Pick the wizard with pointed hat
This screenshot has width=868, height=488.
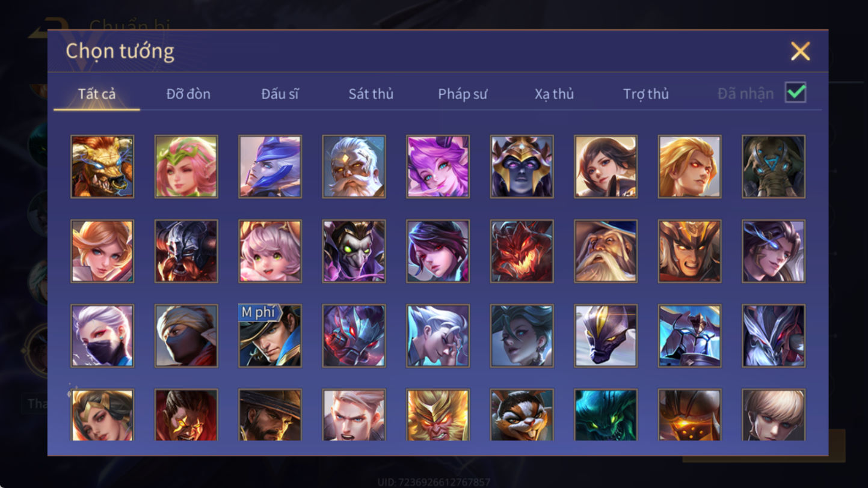[606, 251]
